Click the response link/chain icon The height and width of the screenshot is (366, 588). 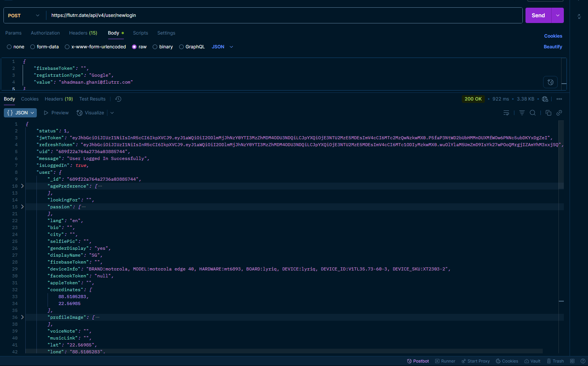[x=559, y=113]
